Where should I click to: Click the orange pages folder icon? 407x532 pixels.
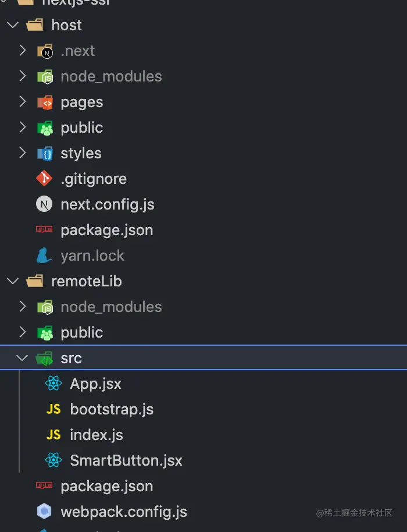point(45,102)
